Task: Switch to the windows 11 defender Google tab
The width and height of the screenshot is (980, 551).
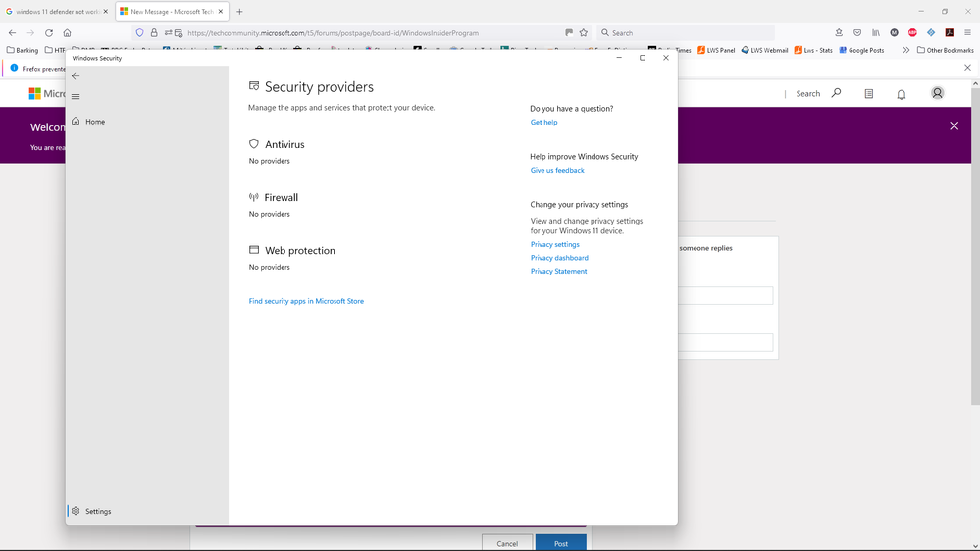Action: point(56,11)
